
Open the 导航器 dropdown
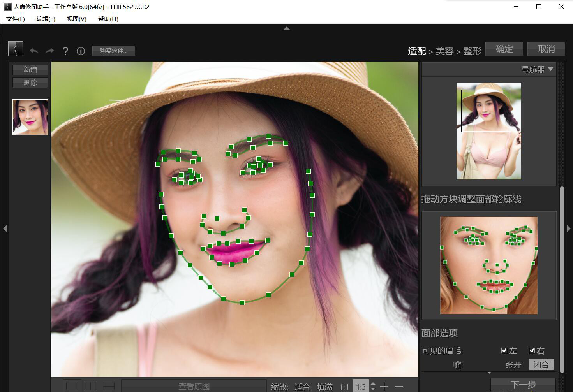(550, 69)
